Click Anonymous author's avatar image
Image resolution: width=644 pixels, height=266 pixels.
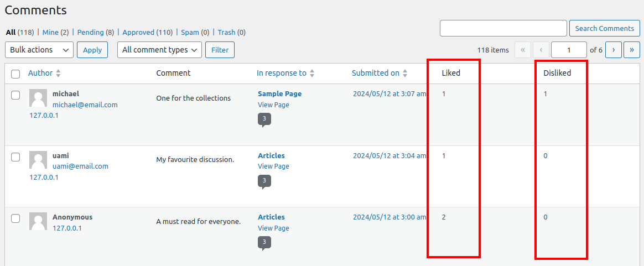[38, 221]
